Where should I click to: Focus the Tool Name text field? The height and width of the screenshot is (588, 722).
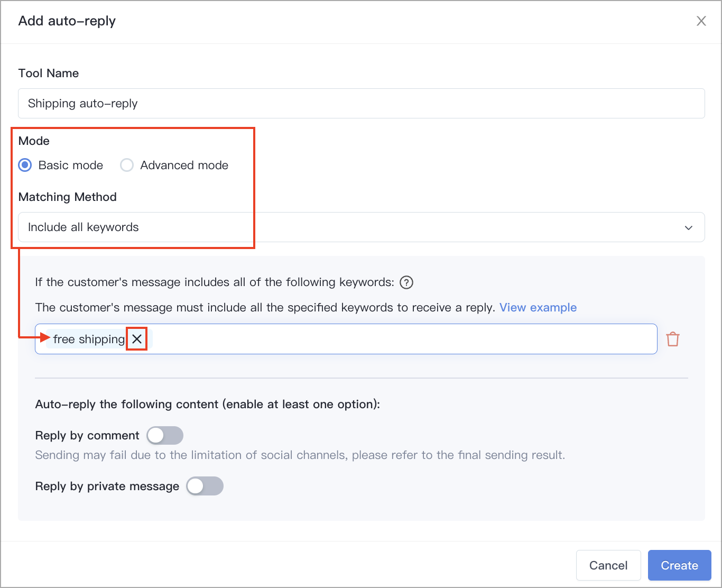point(362,103)
